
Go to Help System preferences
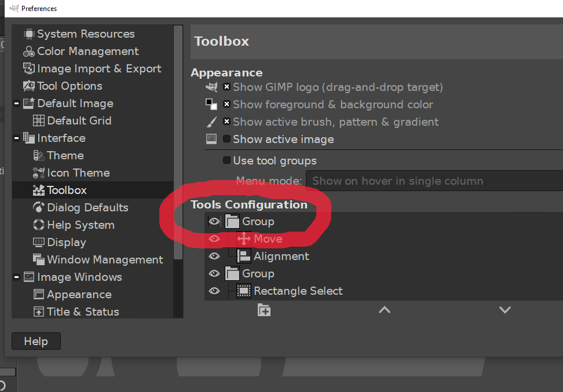coord(74,225)
